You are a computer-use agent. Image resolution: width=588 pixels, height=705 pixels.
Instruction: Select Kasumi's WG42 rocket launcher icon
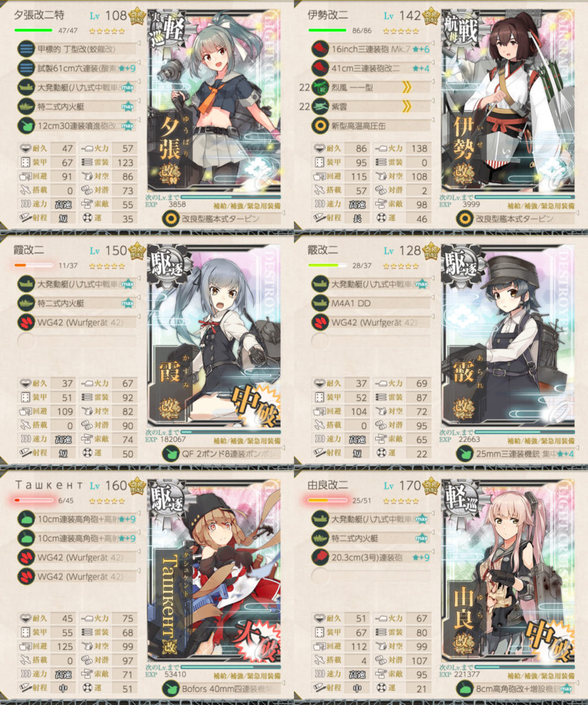pos(26,322)
